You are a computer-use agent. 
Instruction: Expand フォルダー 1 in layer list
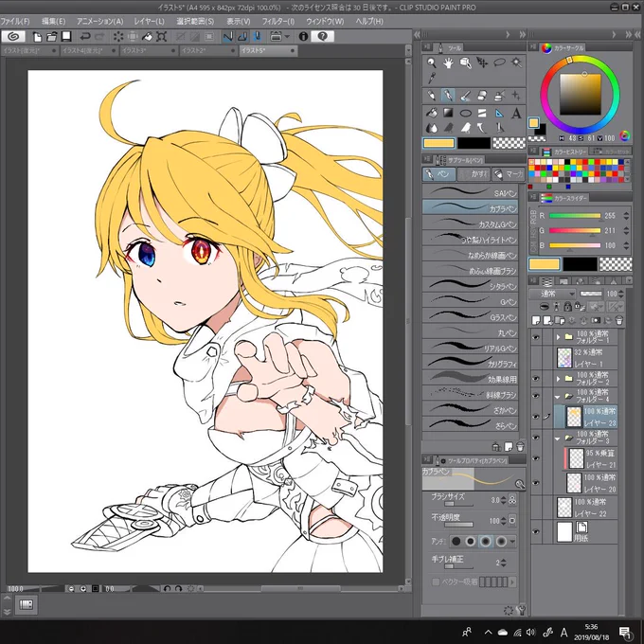pos(558,337)
